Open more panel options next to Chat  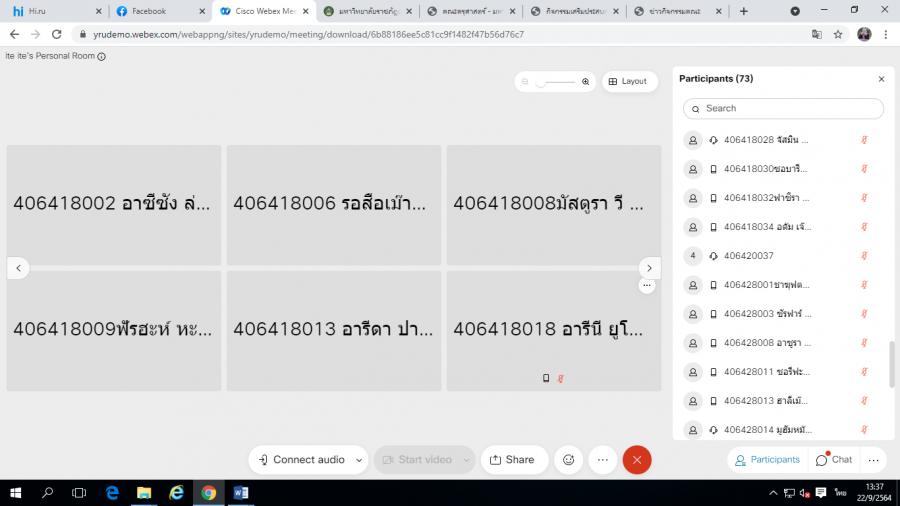pyautogui.click(x=873, y=460)
